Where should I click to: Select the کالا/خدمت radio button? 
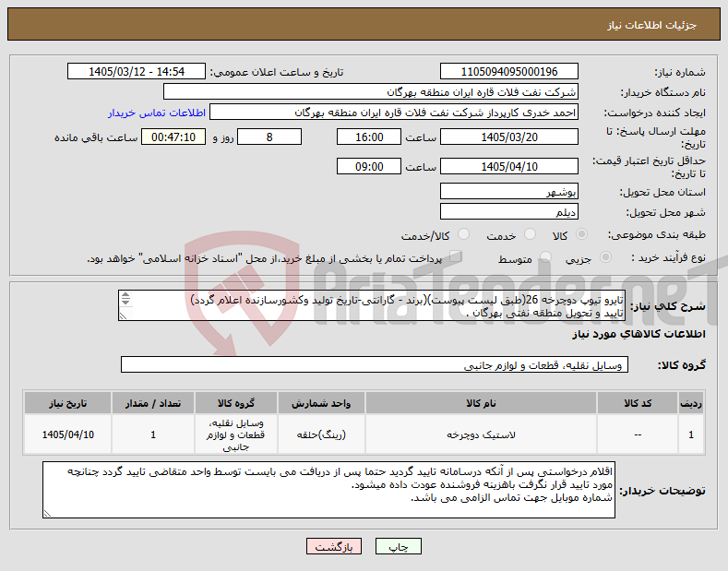pyautogui.click(x=463, y=234)
